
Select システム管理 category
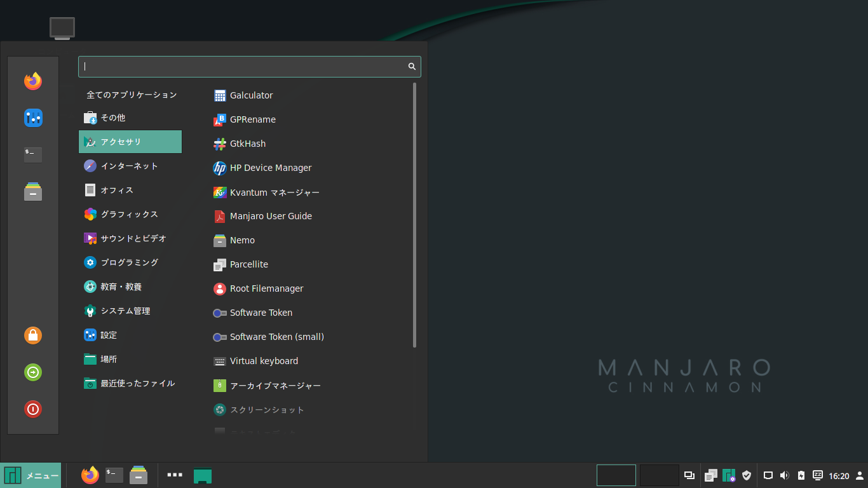click(x=130, y=311)
